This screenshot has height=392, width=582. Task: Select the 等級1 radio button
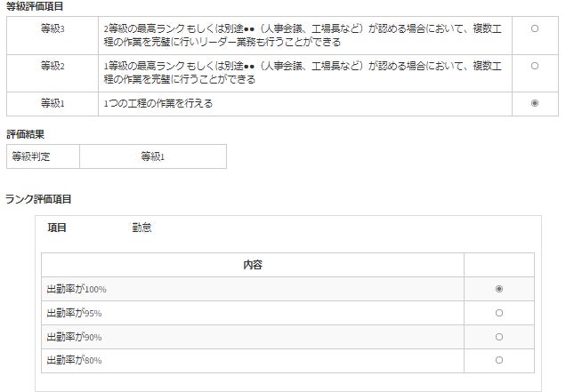pos(534,103)
